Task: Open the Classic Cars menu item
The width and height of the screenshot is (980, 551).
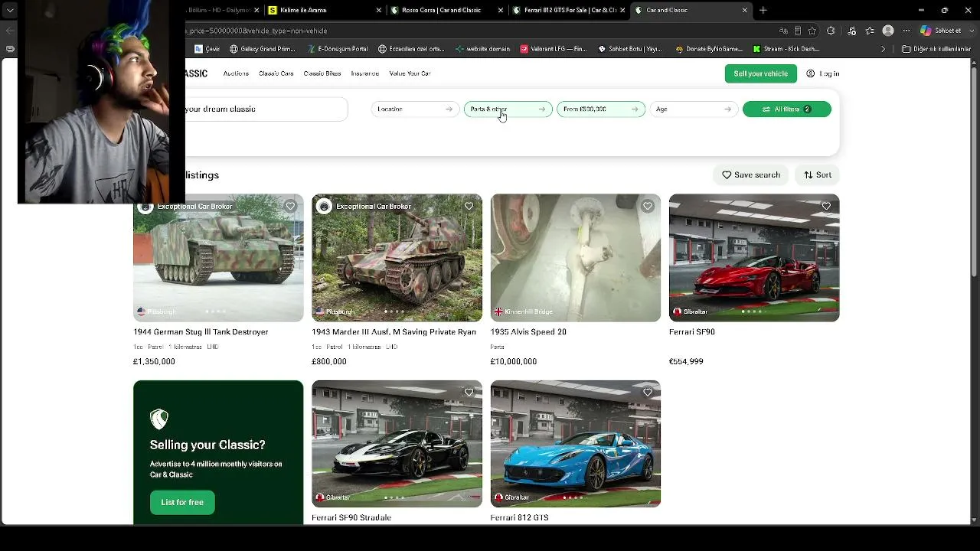Action: pos(276,73)
